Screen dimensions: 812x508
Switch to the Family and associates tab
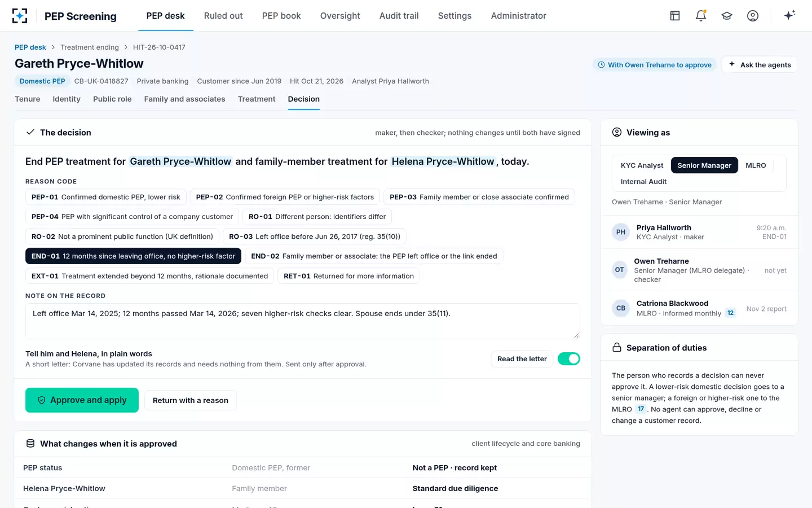click(184, 99)
